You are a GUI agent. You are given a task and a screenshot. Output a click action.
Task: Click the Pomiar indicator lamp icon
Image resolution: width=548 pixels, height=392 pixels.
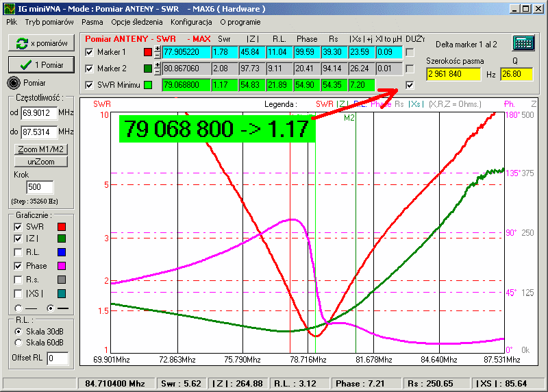pos(14,83)
